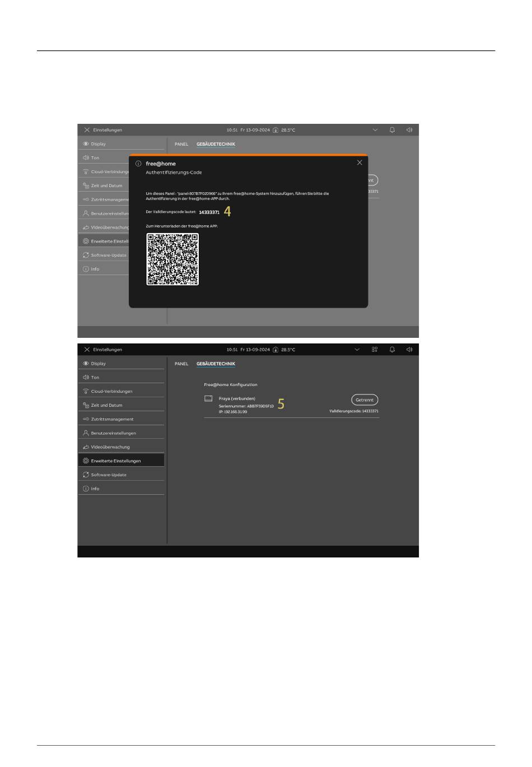Click the 10:51 clock in the dialog screenshot
Viewport: 532px width, 767px height.
point(232,130)
